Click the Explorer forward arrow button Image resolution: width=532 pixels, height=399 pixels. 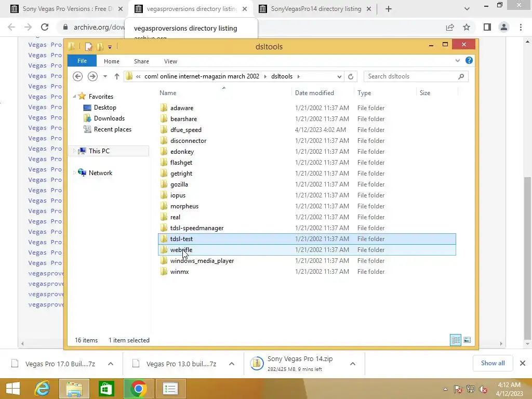click(92, 76)
